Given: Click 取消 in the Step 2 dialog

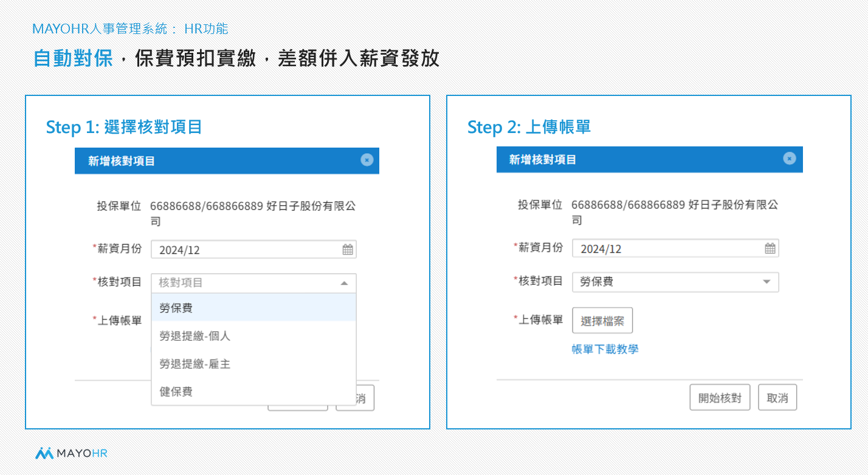Looking at the screenshot, I should pos(777,398).
